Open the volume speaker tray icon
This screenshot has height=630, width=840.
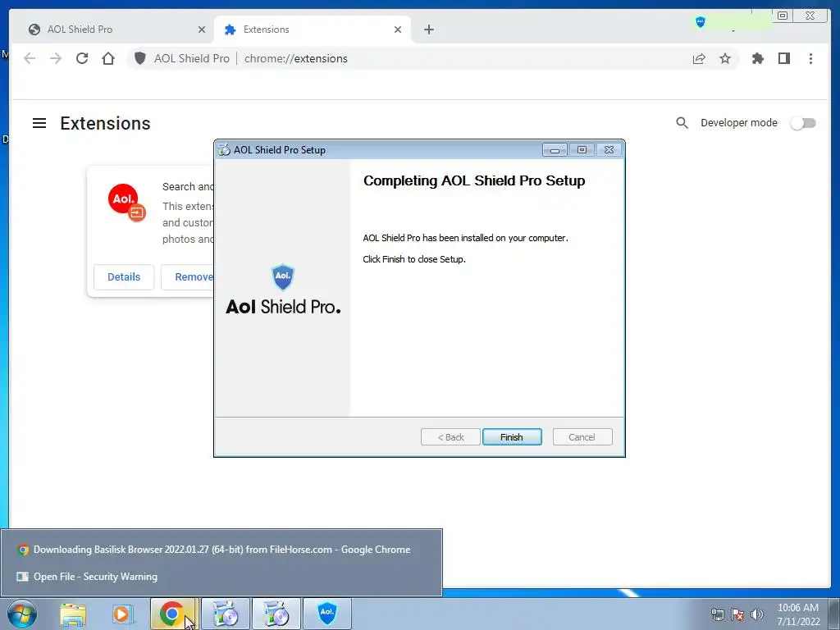point(757,614)
